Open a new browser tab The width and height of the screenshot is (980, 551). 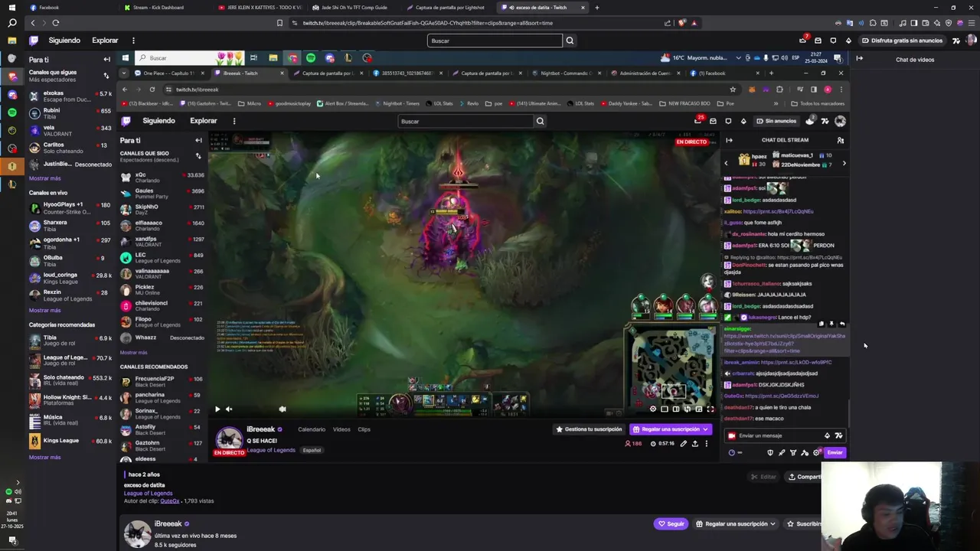[597, 8]
